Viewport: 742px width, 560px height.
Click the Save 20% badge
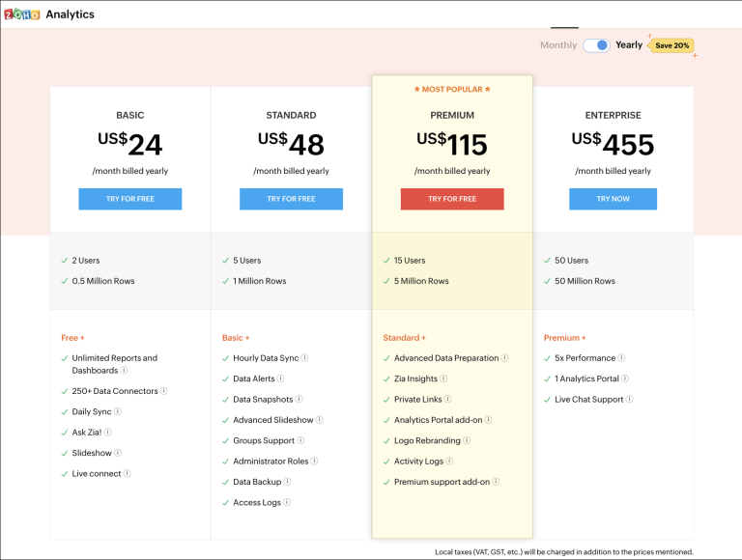671,45
